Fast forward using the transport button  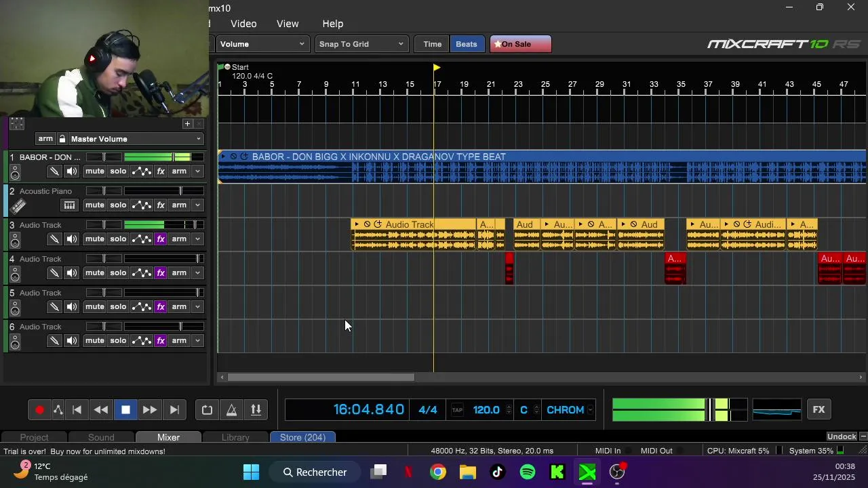click(x=150, y=409)
